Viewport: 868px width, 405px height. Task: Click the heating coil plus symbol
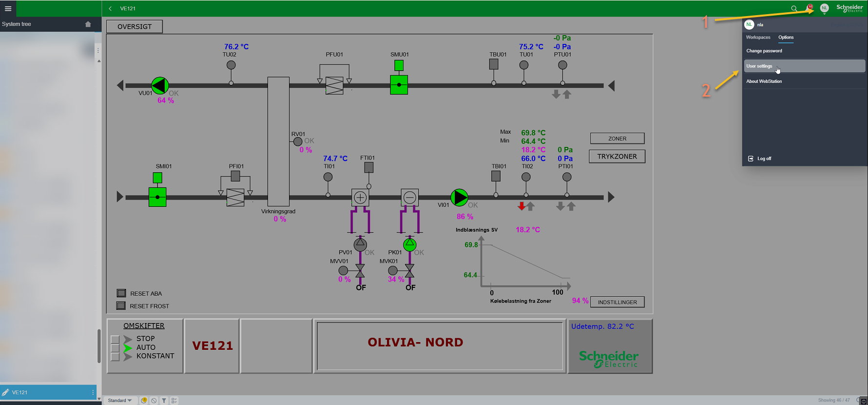(360, 197)
